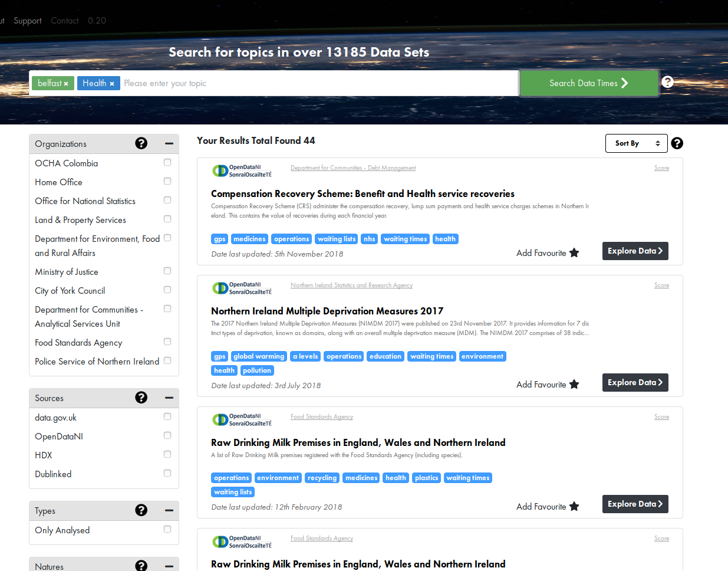This screenshot has height=571, width=728.
Task: Click the global warming tag
Action: coord(259,356)
